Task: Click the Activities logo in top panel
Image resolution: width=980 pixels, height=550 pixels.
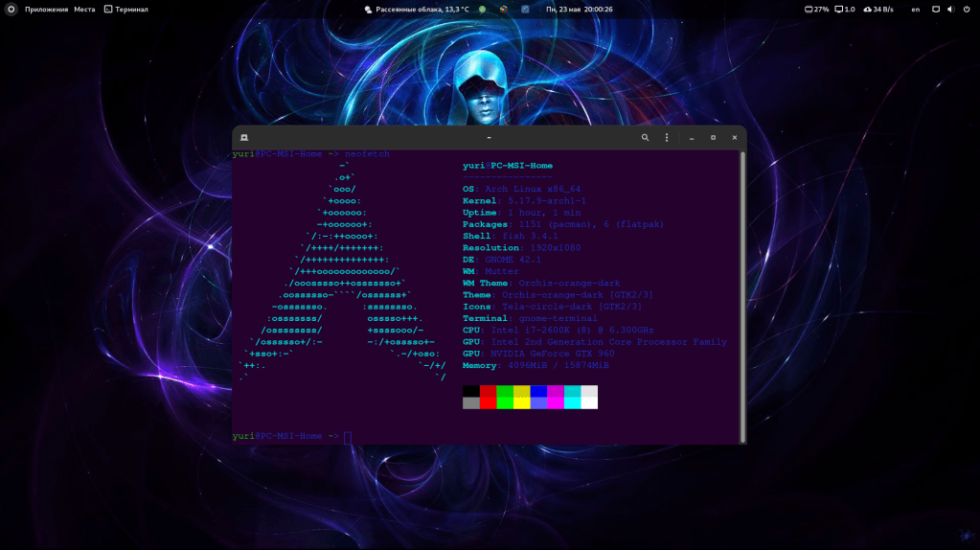Action: 12,9
